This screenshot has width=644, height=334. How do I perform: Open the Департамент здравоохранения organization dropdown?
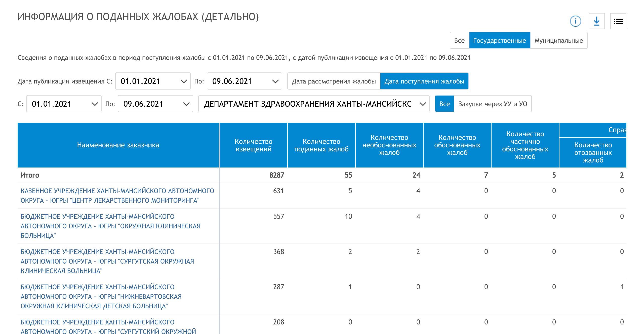coord(314,104)
